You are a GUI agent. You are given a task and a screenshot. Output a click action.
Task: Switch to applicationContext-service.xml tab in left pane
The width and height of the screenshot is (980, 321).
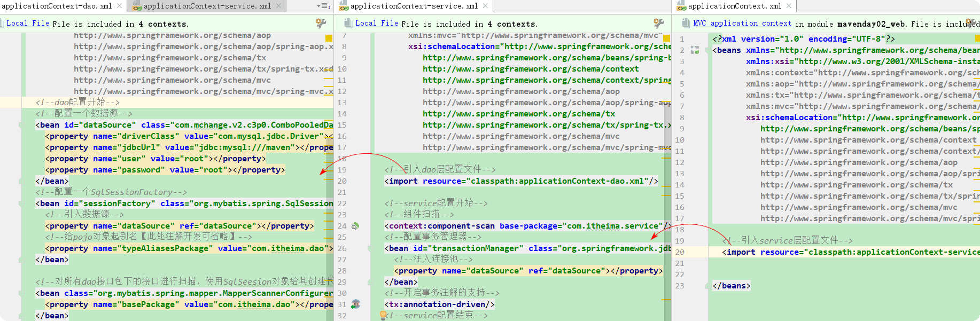point(207,6)
